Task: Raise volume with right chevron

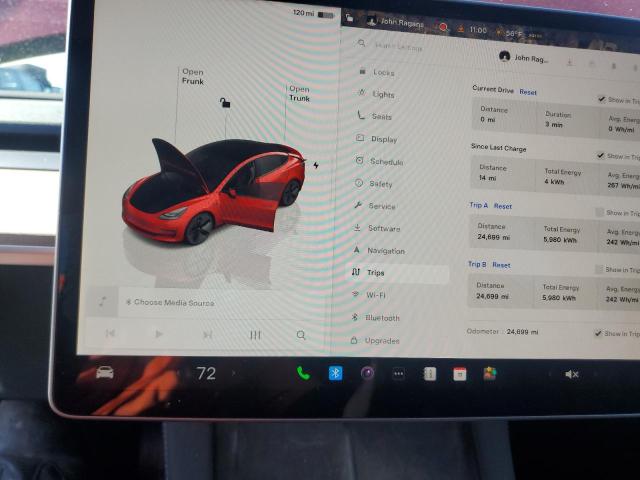Action: [595, 374]
